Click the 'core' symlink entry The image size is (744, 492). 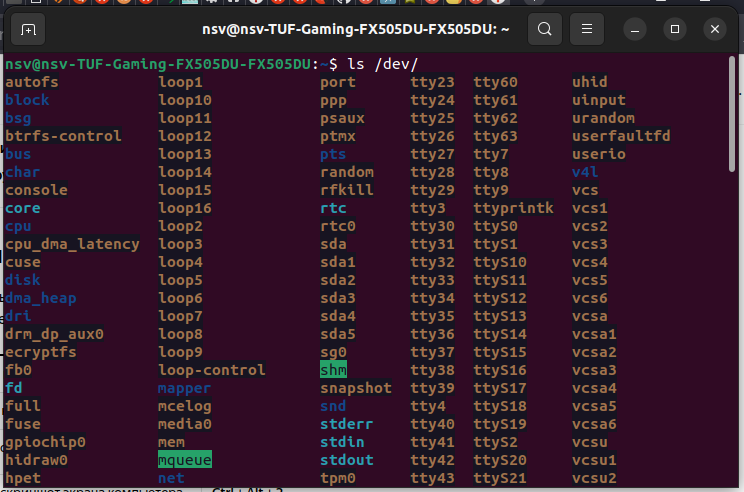tap(22, 208)
